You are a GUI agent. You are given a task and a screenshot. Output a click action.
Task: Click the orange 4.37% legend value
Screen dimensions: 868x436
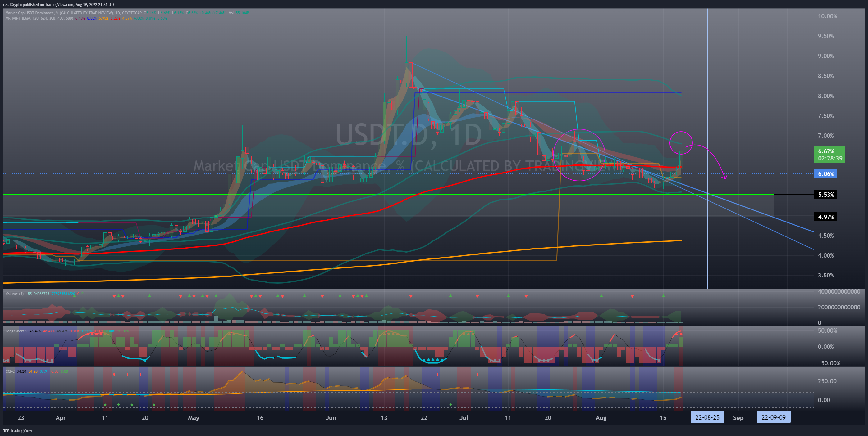pyautogui.click(x=127, y=18)
